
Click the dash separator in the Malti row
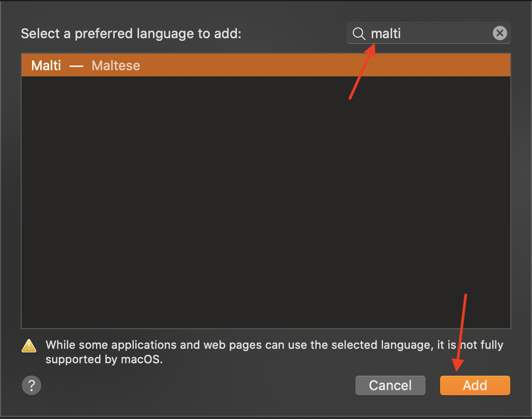pyautogui.click(x=76, y=66)
